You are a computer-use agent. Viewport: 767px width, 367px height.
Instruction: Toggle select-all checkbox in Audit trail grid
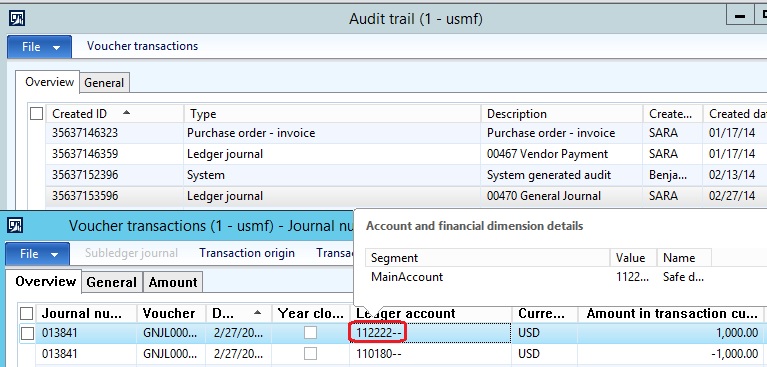(x=37, y=114)
